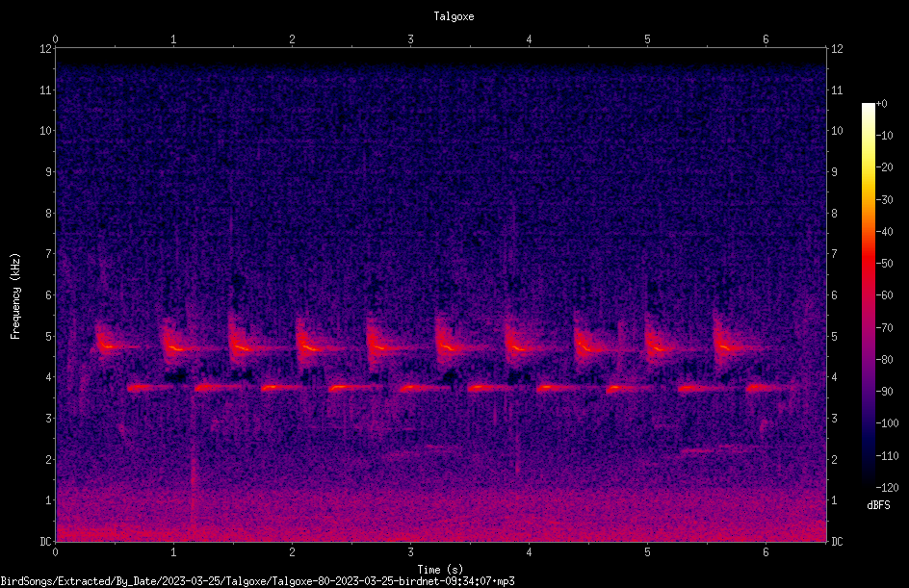Click the -120 label at color scale bottom
The image size is (909, 588).
pyautogui.click(x=887, y=488)
